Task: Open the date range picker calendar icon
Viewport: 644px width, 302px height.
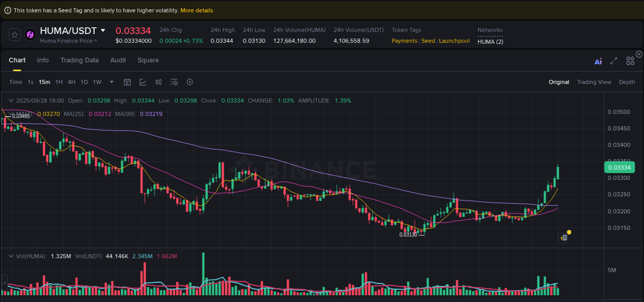Action: [127, 82]
